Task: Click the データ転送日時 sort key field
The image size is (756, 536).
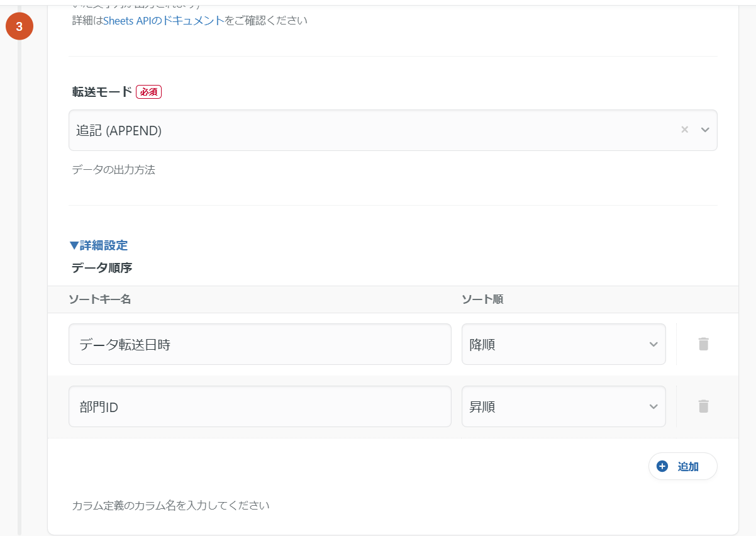Action: coord(260,344)
